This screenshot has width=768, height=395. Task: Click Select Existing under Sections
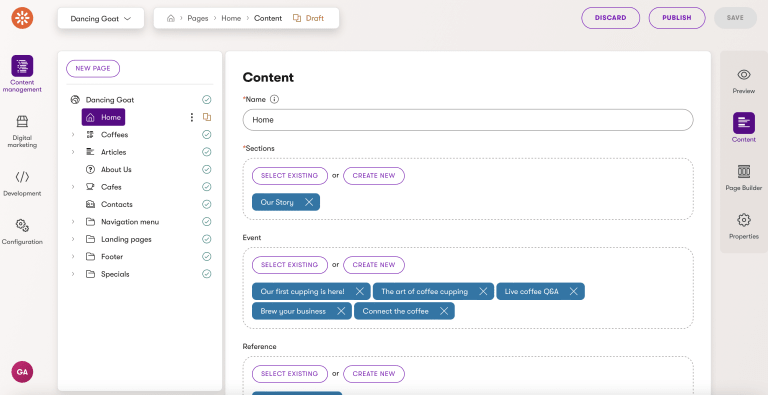click(289, 176)
